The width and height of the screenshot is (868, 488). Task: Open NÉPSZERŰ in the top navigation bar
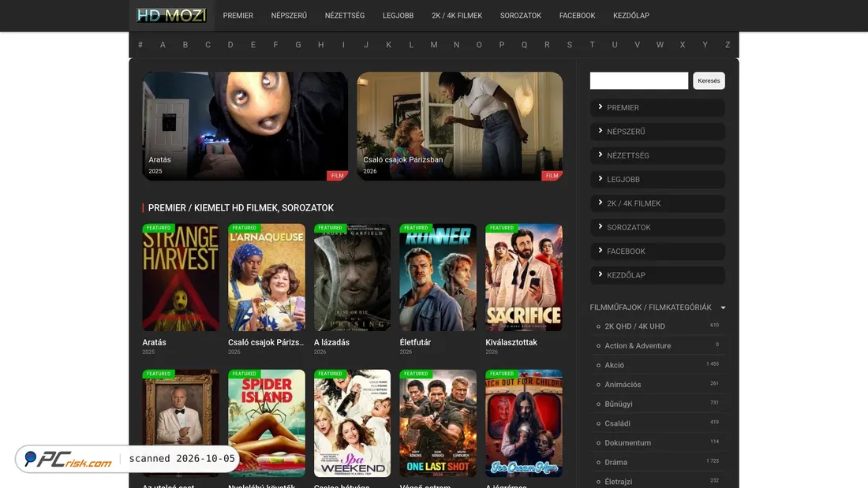[x=289, y=16]
